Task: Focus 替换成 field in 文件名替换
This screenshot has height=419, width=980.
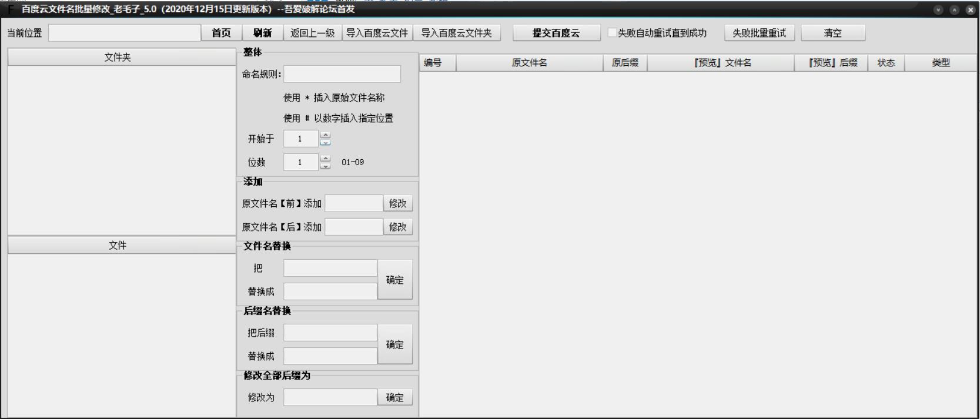Action: click(x=330, y=291)
